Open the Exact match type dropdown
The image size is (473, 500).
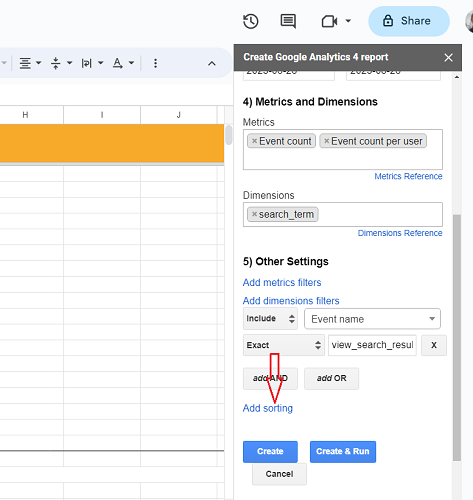click(284, 345)
